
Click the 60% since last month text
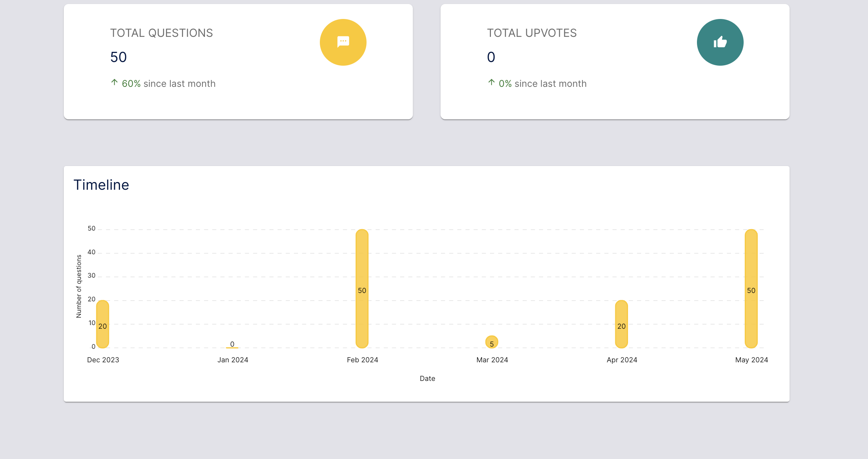coord(168,84)
